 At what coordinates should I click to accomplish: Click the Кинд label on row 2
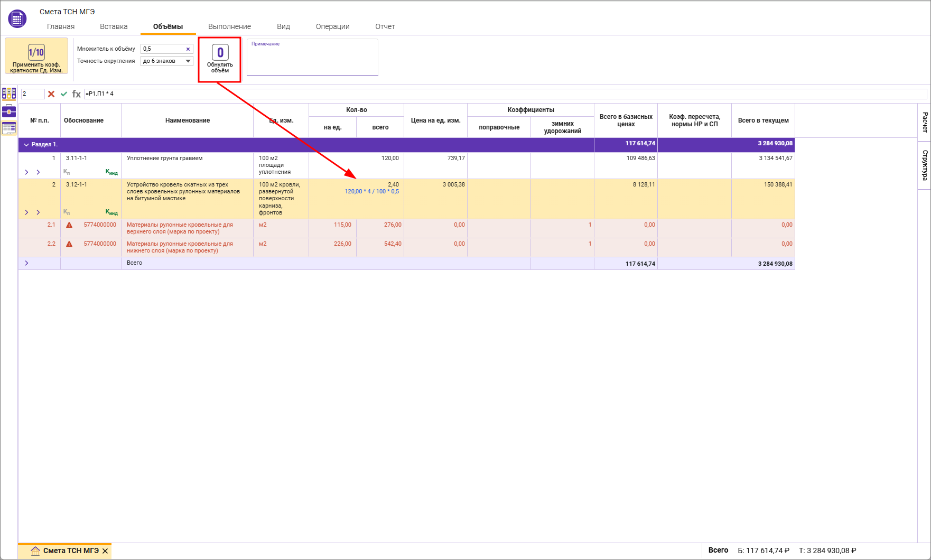point(111,212)
